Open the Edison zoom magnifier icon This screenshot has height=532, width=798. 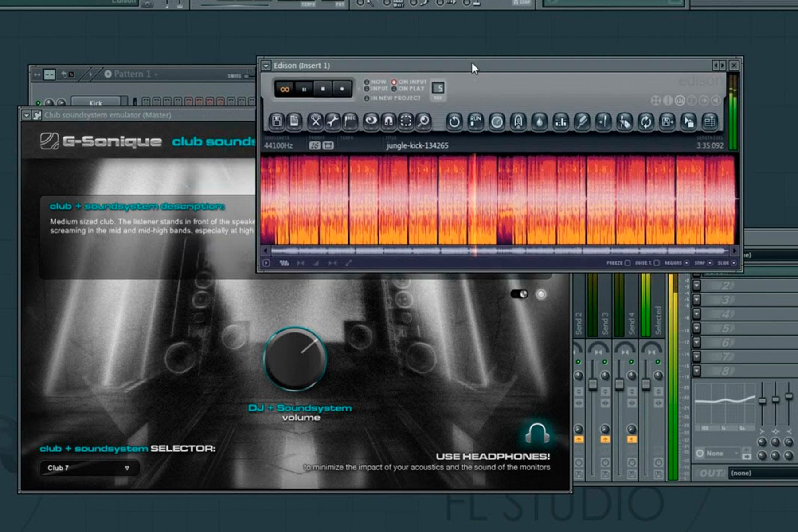tap(423, 121)
